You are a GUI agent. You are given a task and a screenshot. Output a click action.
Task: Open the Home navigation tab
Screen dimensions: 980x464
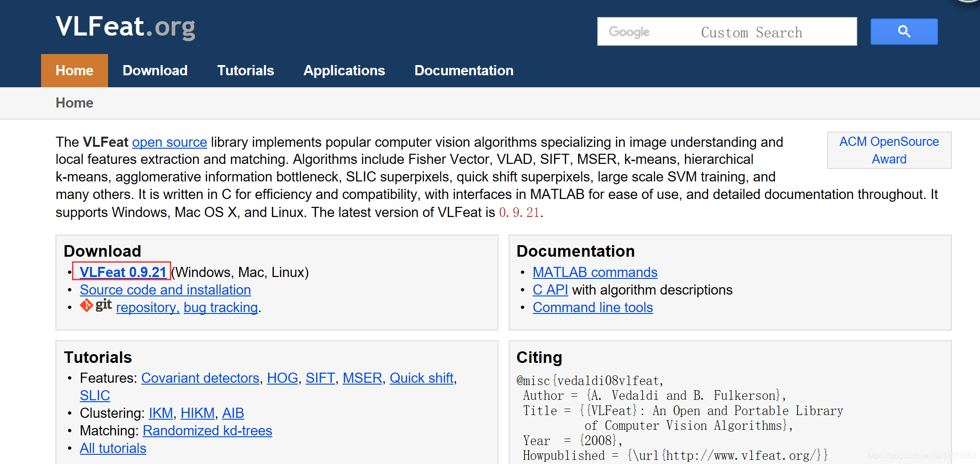click(74, 71)
